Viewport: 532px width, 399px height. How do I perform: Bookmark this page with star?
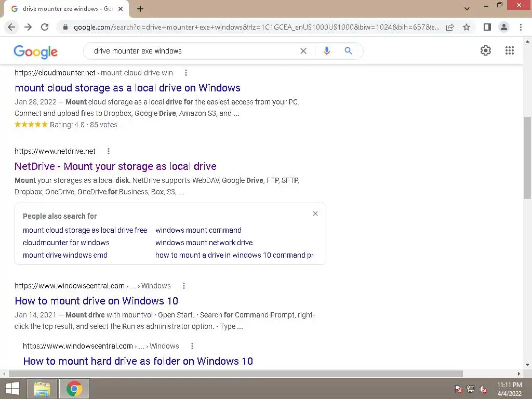click(x=467, y=27)
